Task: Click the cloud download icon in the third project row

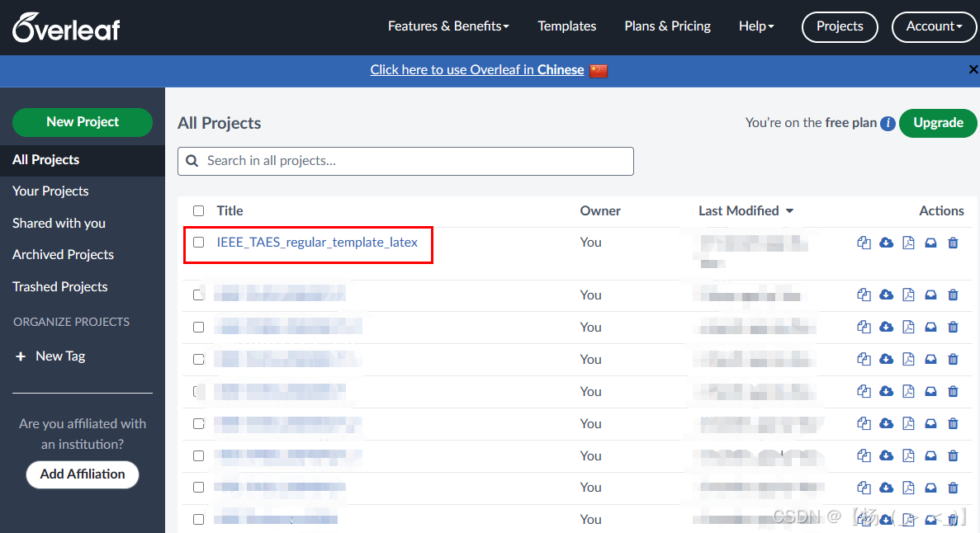Action: pos(886,327)
